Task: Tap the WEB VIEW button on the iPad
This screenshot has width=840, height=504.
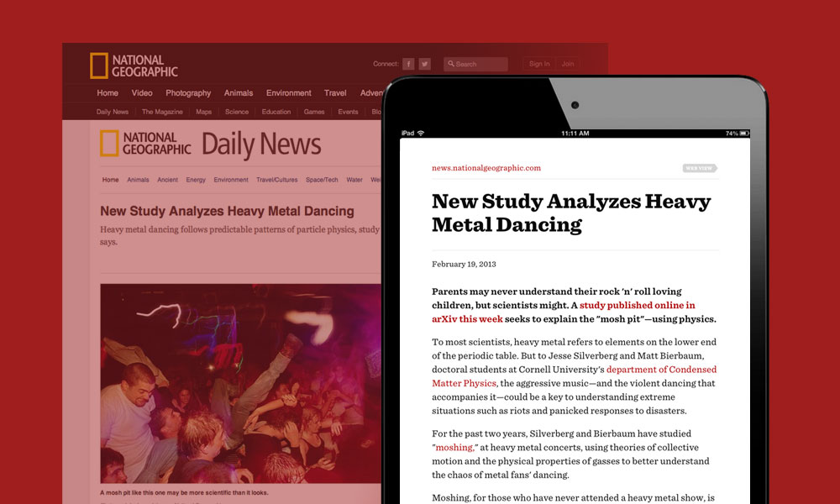Action: click(x=700, y=168)
